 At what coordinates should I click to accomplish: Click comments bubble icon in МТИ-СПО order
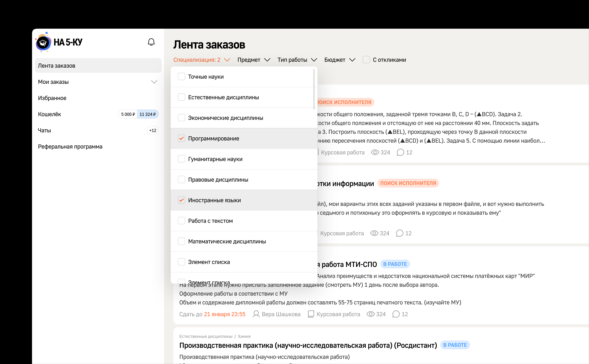[x=396, y=314]
